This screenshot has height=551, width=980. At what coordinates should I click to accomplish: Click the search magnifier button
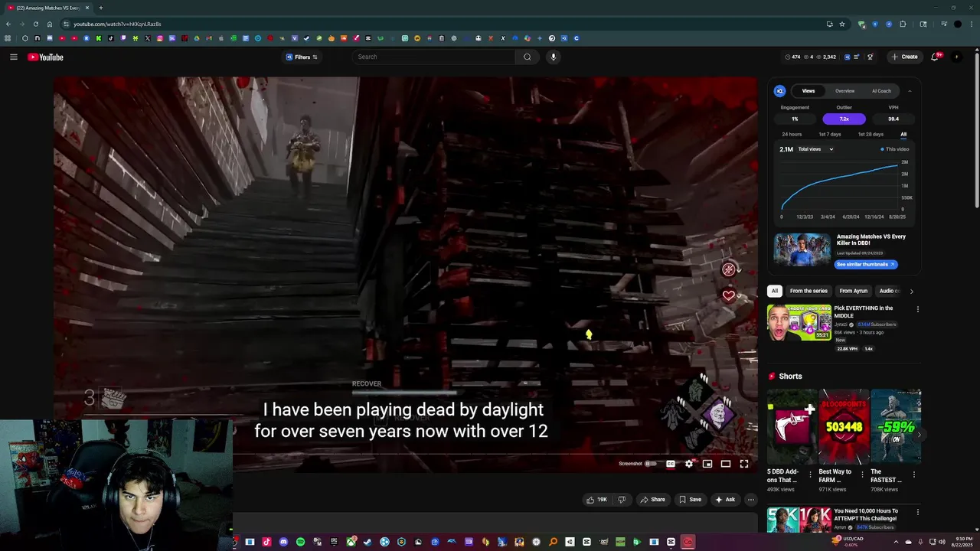click(527, 57)
